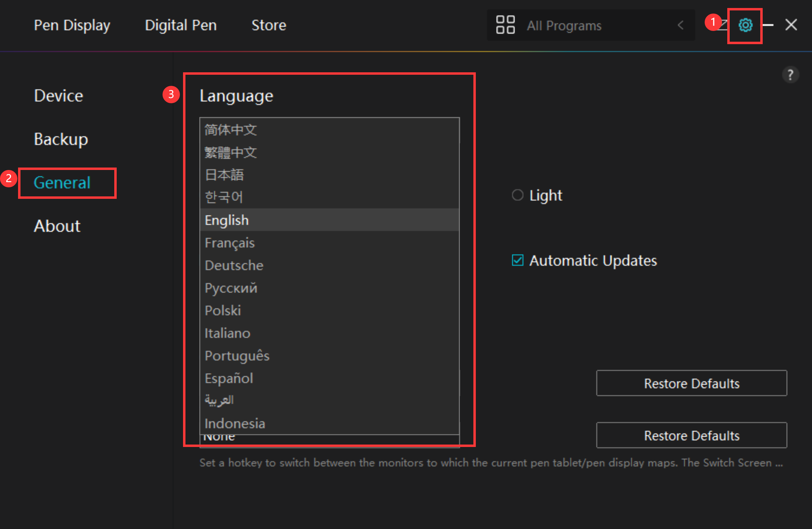
Task: Click the All Programs grid icon
Action: 505,25
